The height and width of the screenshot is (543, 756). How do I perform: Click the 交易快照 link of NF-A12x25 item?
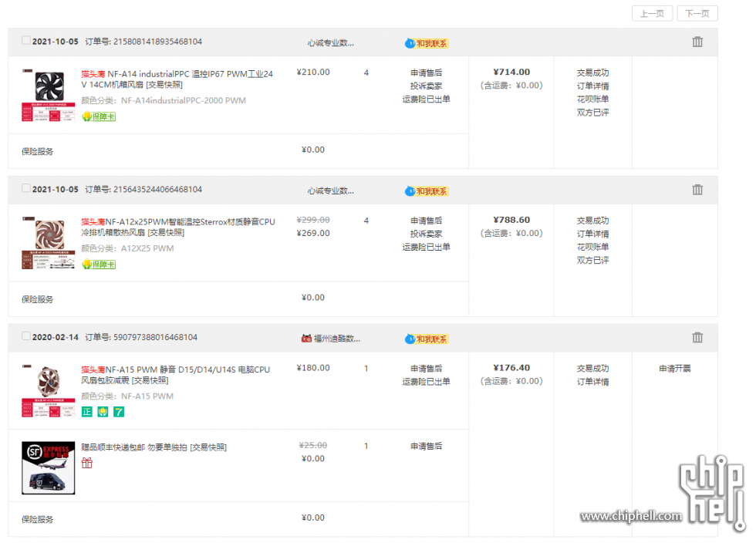pos(167,233)
